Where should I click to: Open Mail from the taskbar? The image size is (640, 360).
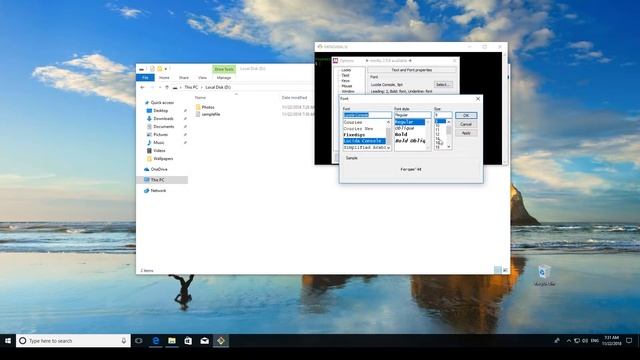point(204,340)
